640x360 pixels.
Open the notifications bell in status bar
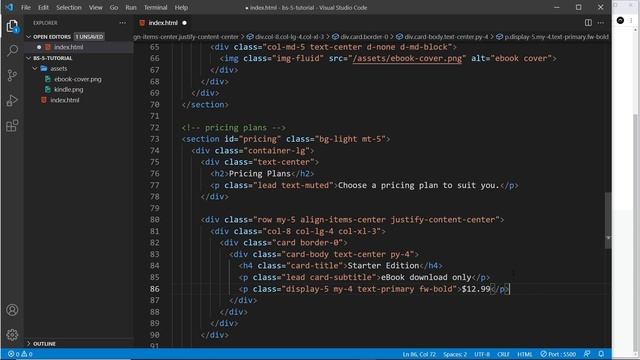click(x=601, y=354)
